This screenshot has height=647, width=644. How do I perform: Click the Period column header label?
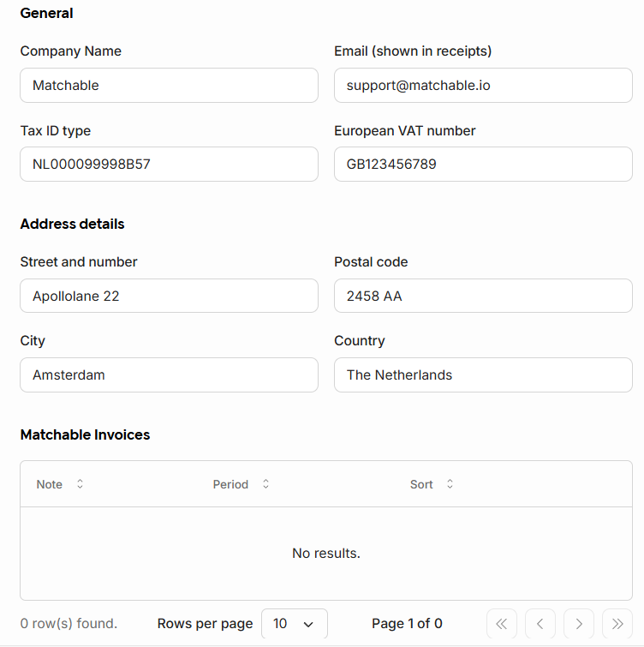(230, 484)
